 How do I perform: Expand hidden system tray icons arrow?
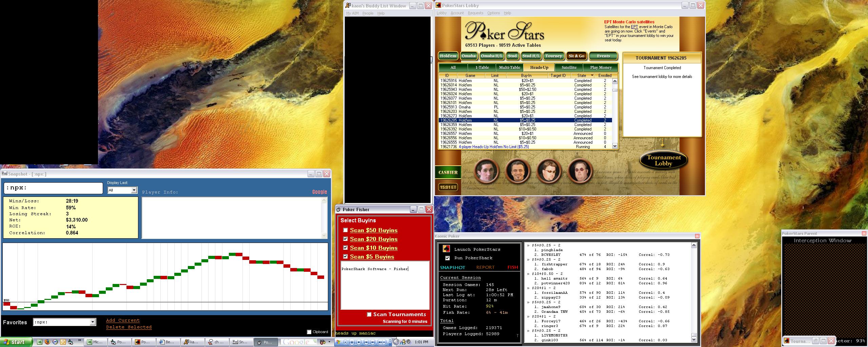point(396,342)
